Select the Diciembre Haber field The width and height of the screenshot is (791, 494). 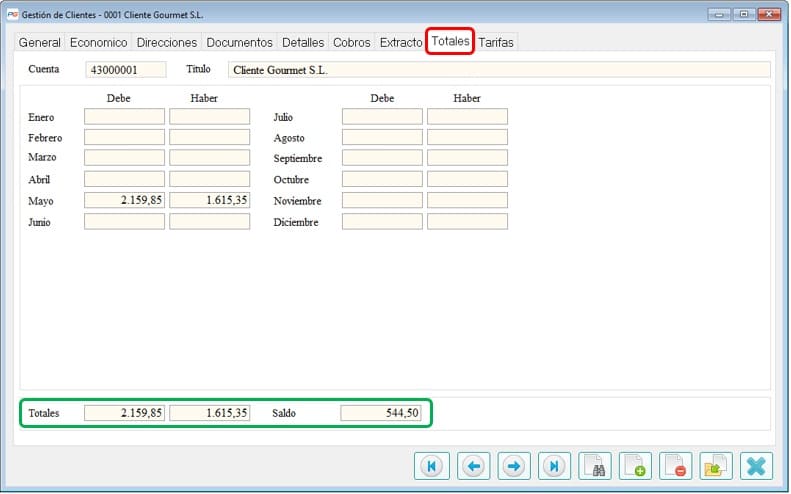tap(467, 222)
